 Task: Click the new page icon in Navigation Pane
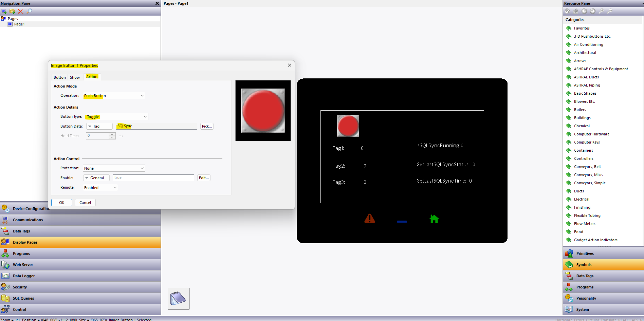[x=4, y=11]
